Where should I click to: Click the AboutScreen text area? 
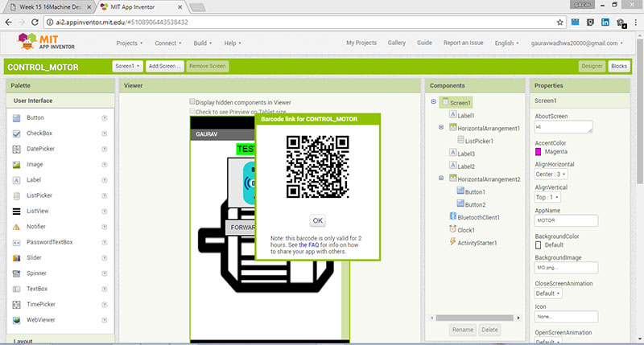click(563, 127)
